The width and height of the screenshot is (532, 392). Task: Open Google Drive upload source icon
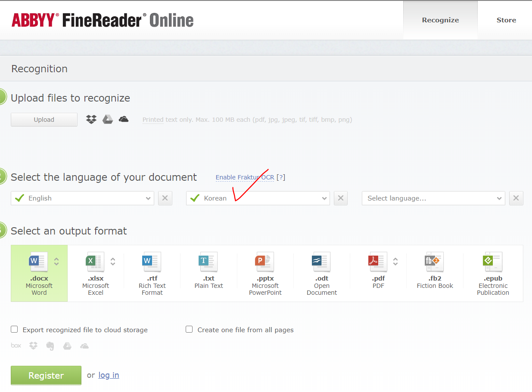(x=108, y=119)
